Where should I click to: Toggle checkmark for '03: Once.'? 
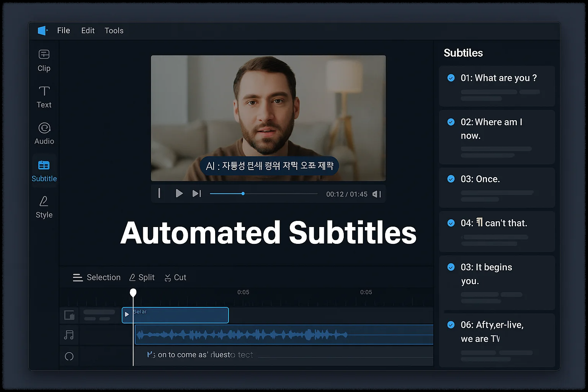[x=451, y=179]
